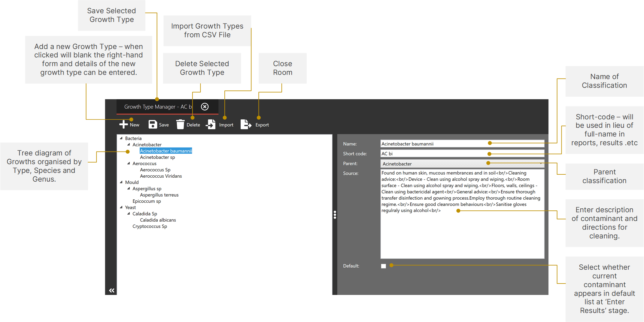
Task: Collapse the Bacteria tree node
Action: point(121,138)
